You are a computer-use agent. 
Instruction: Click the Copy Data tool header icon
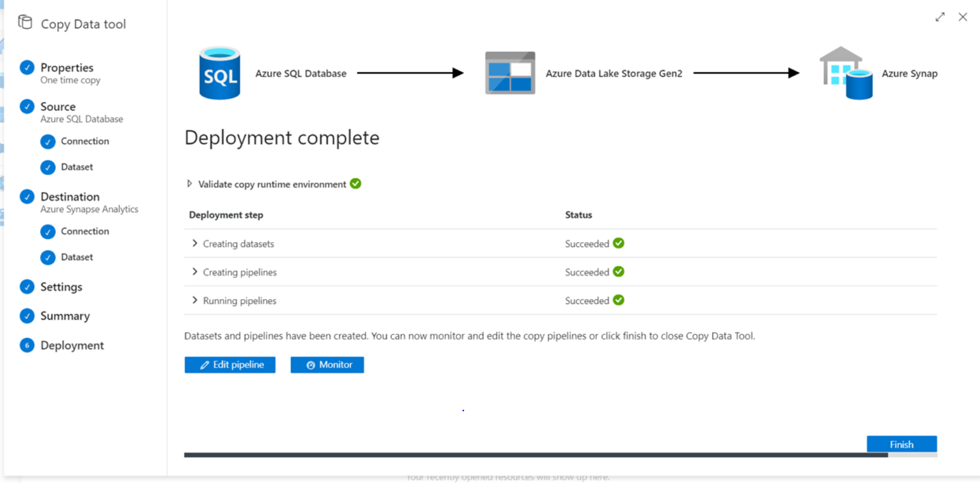(25, 23)
